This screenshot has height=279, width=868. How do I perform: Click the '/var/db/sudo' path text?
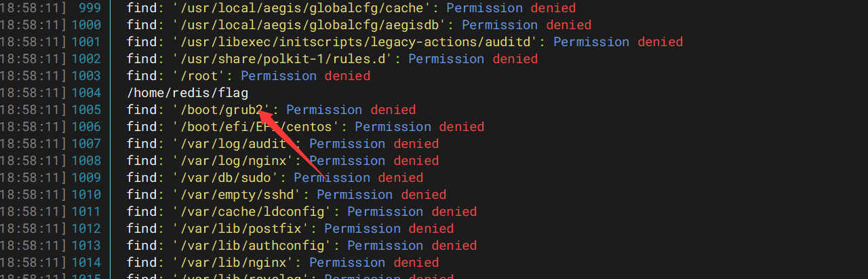coord(226,178)
